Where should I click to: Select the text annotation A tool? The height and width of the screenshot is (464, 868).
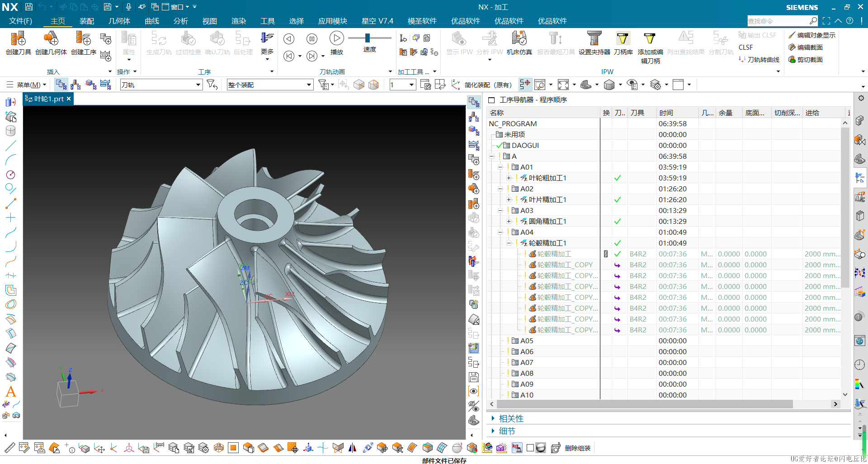tap(11, 392)
